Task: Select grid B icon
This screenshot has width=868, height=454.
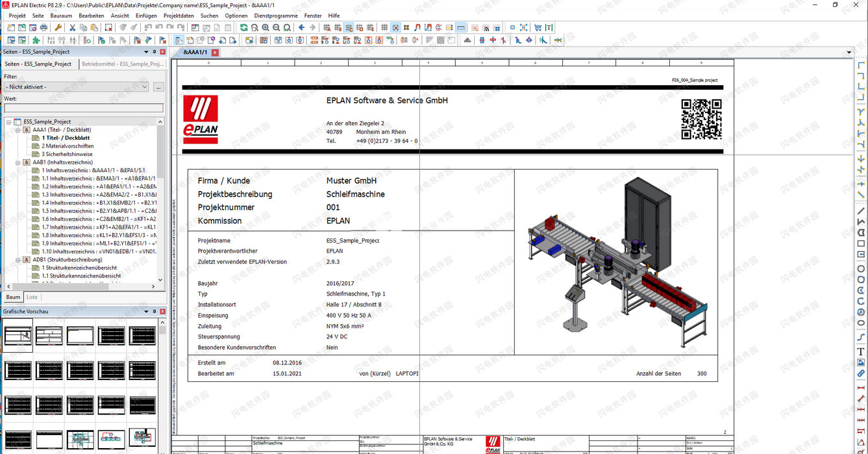Action: point(338,28)
